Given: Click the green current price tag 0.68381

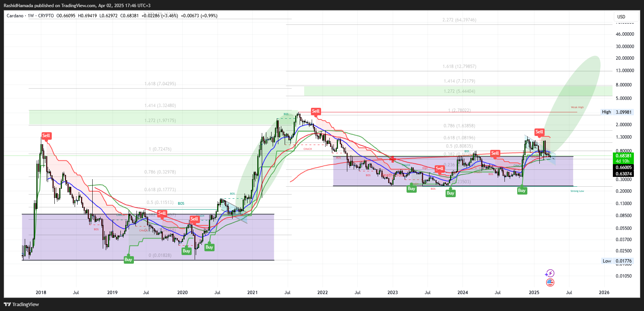Looking at the screenshot, I should click(x=623, y=156).
